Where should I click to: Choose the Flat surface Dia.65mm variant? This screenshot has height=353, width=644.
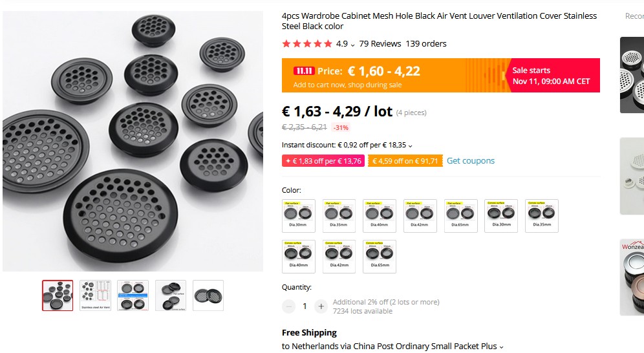pos(461,216)
